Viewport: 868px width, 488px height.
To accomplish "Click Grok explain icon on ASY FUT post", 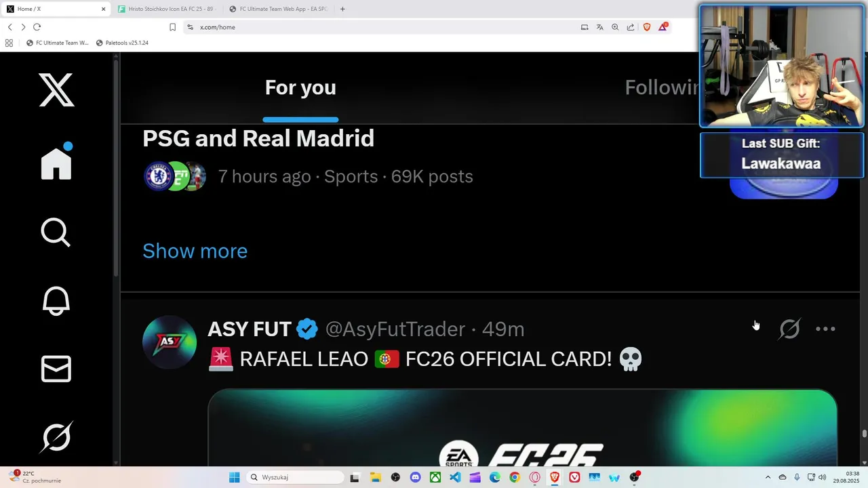I will [789, 329].
